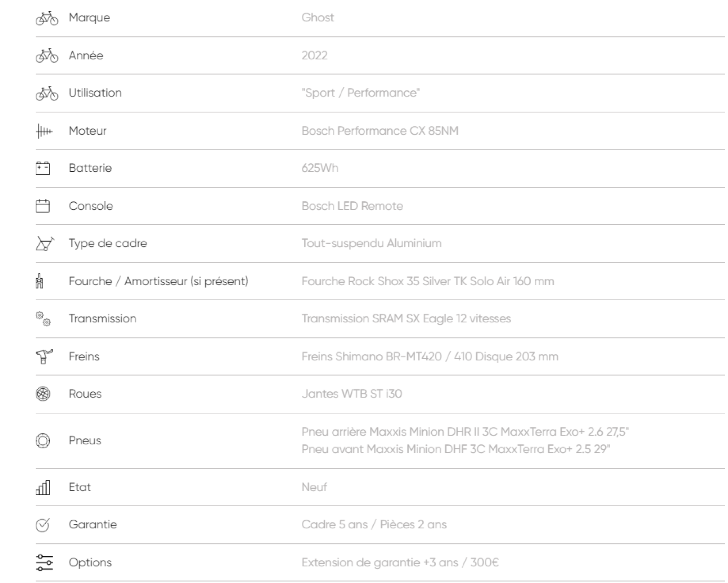Click the gears icon beside Transmission
This screenshot has height=583, width=728.
click(43, 319)
